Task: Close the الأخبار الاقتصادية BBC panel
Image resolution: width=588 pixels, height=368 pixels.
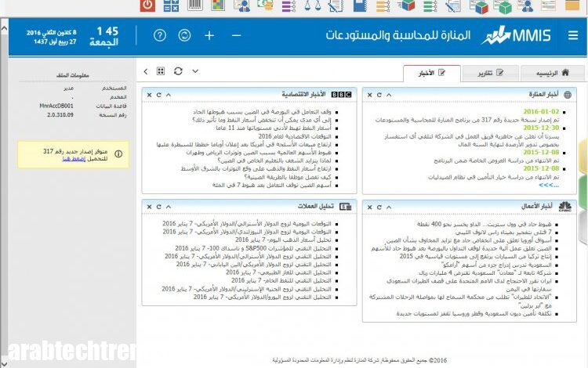Action: point(149,95)
